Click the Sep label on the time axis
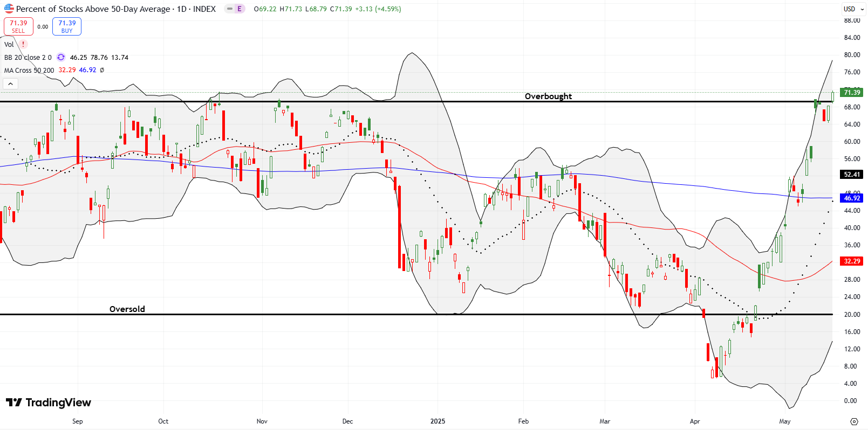Viewport: 868px width, 430px height. 78,421
